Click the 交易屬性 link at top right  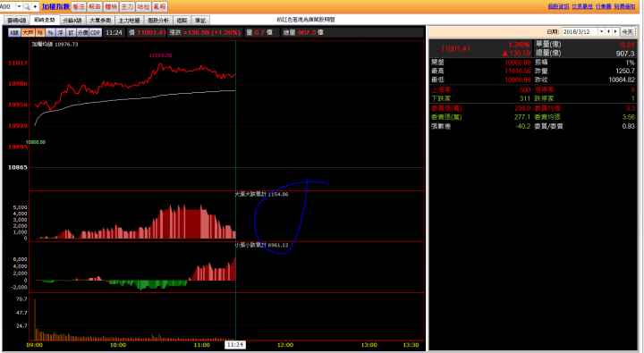click(x=582, y=6)
